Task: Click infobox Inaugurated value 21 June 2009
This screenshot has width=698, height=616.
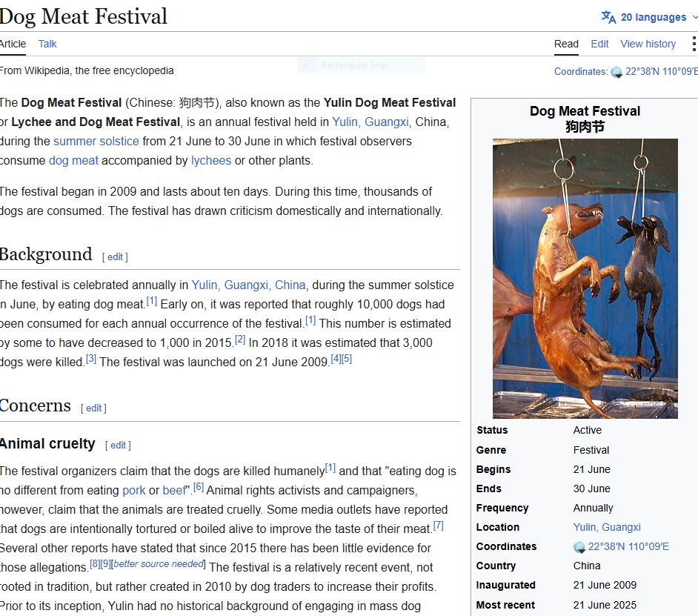Action: coord(605,585)
